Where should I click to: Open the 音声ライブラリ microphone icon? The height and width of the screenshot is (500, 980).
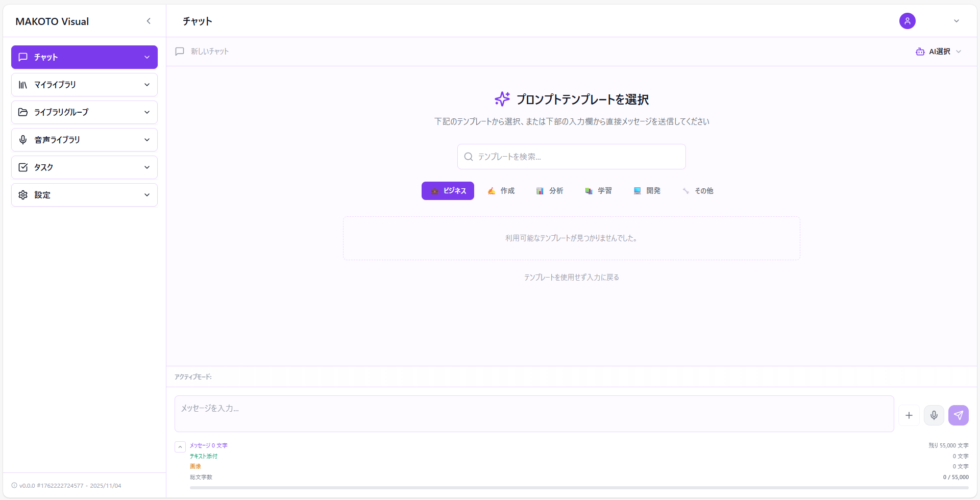(22, 139)
